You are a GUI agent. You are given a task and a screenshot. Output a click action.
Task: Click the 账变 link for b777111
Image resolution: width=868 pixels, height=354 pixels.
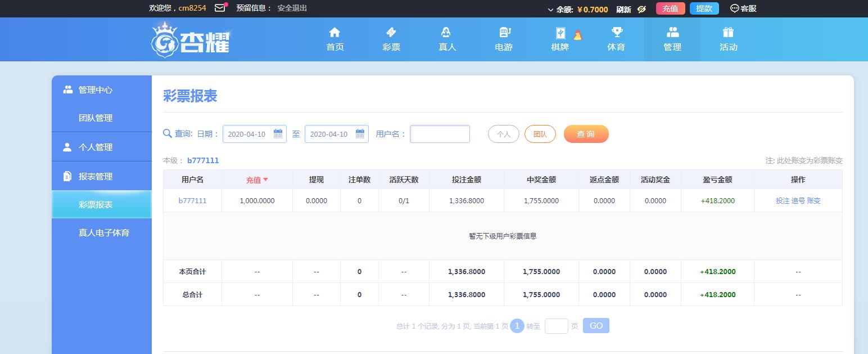pos(813,201)
